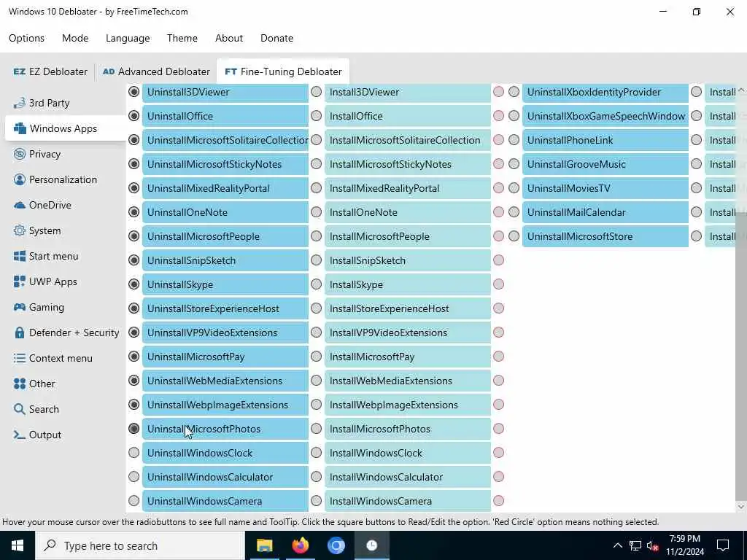Open the About menu

pos(229,38)
